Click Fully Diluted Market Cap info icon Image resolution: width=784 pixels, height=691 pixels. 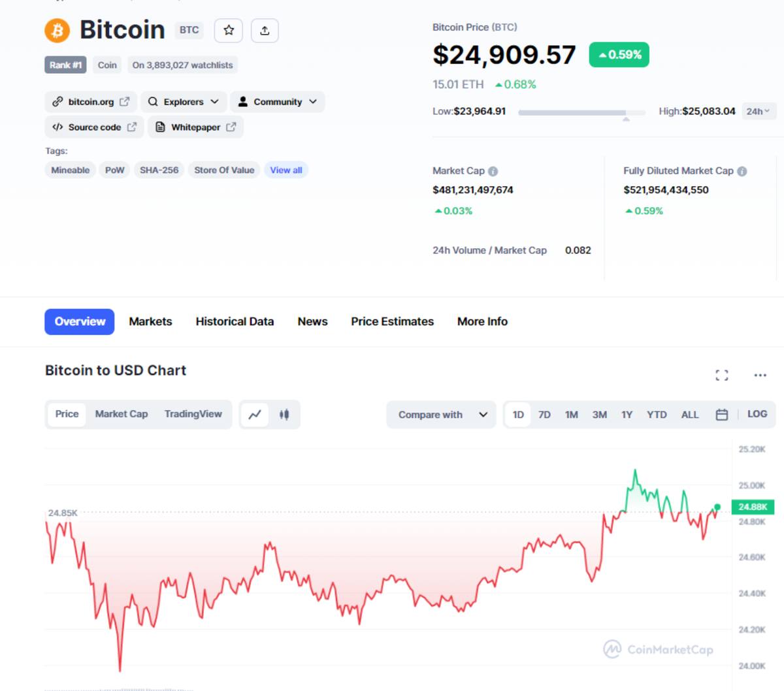click(x=742, y=171)
